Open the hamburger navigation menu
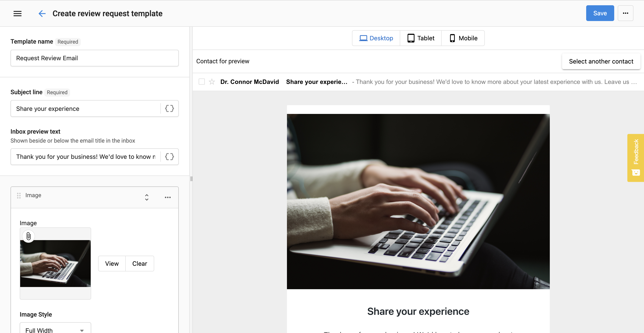644x333 pixels. pos(18,14)
